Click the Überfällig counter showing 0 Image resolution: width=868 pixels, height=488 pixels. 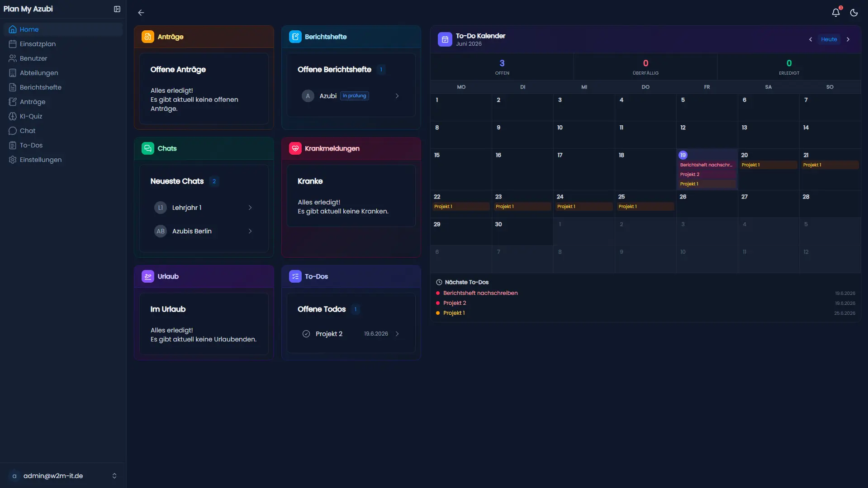645,67
